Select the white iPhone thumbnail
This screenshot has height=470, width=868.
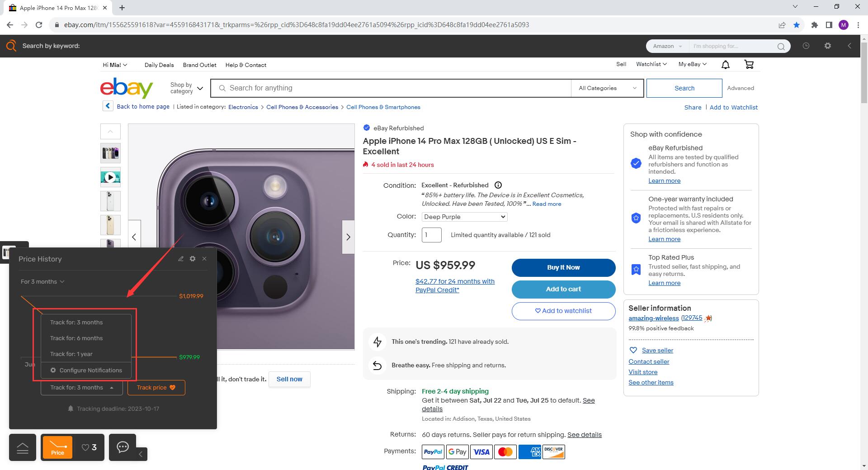pos(110,201)
